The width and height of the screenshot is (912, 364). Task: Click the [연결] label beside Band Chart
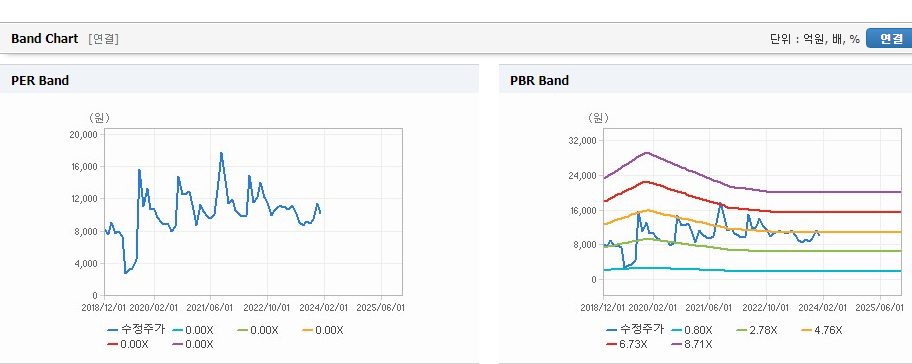coord(104,39)
